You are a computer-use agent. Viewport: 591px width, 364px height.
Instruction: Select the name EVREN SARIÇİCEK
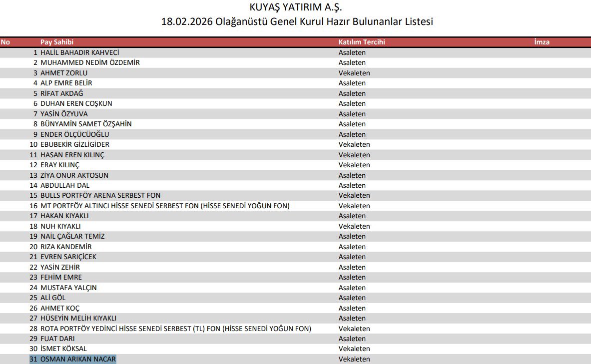click(68, 257)
